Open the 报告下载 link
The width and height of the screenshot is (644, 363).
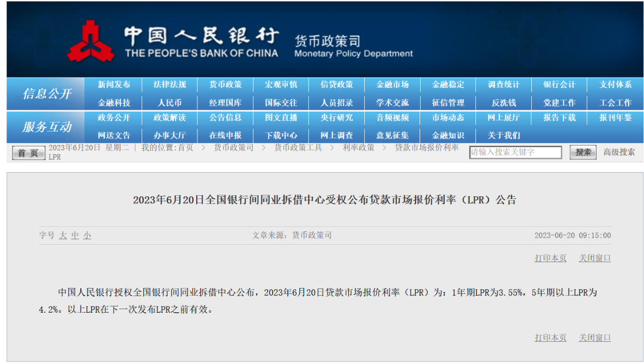click(x=559, y=117)
